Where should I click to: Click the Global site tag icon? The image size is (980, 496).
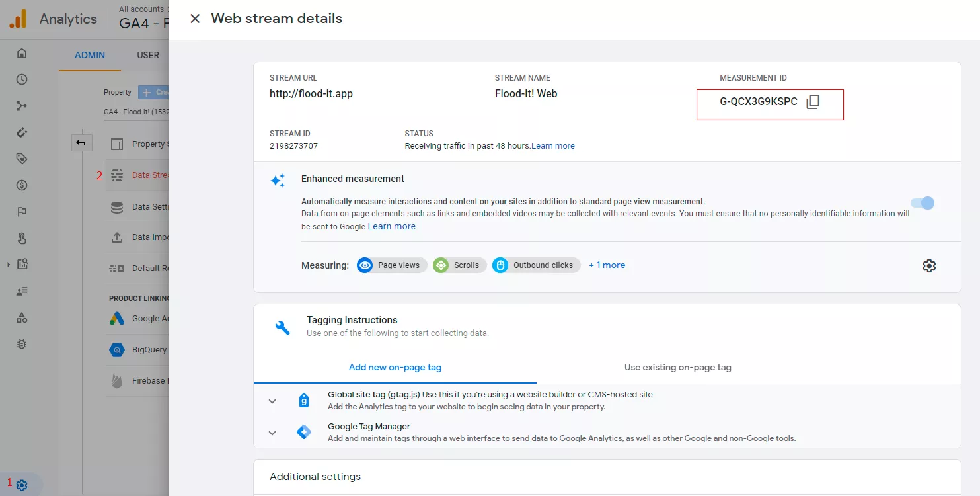point(304,400)
